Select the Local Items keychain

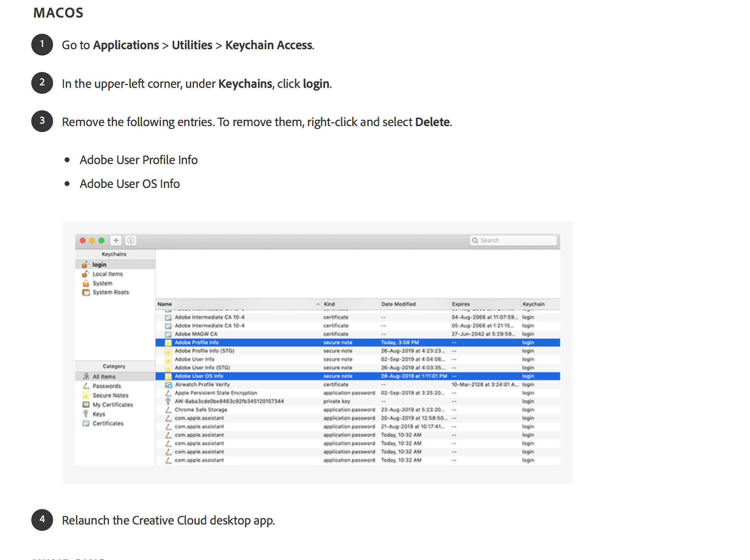[108, 274]
